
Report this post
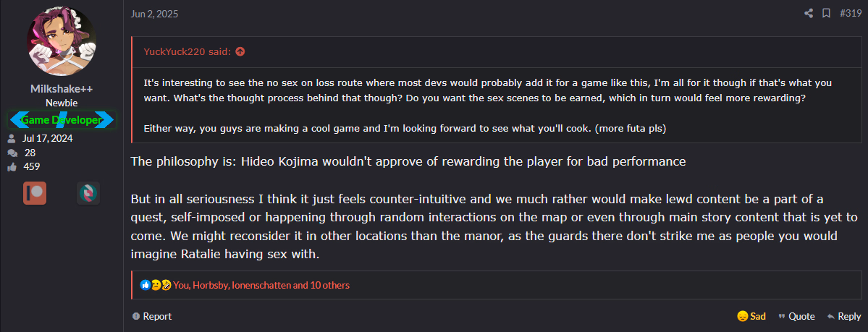click(152, 316)
